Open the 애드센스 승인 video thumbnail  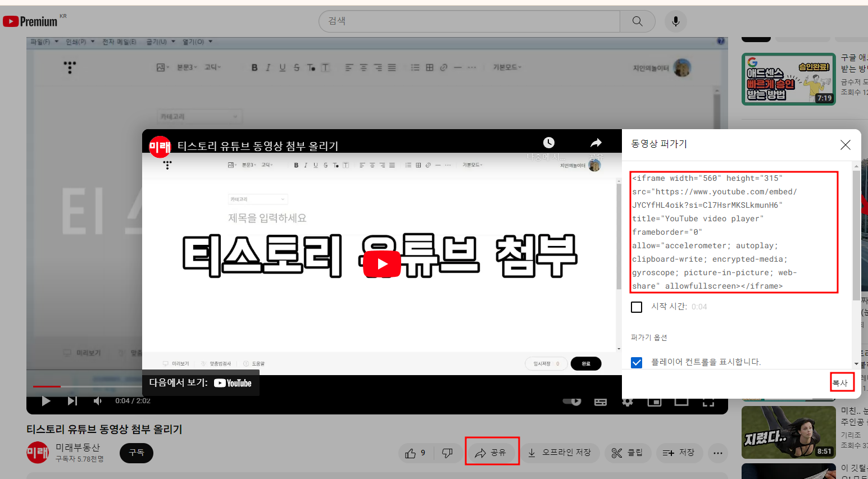789,79
